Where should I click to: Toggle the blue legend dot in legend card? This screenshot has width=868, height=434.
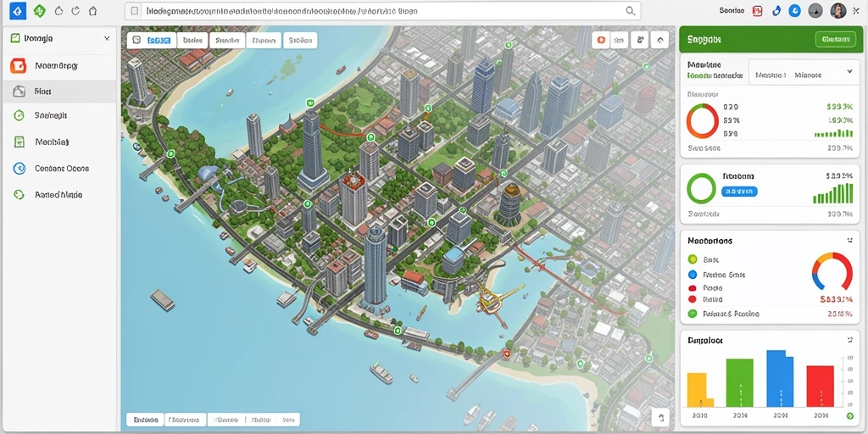pyautogui.click(x=692, y=274)
